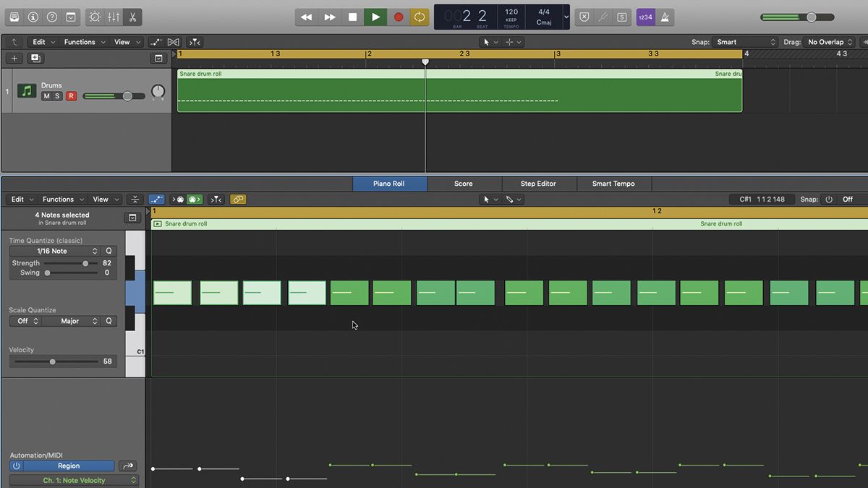Screen dimensions: 868x488
Task: Click the tracks area back arrow icon
Action: [x=14, y=42]
